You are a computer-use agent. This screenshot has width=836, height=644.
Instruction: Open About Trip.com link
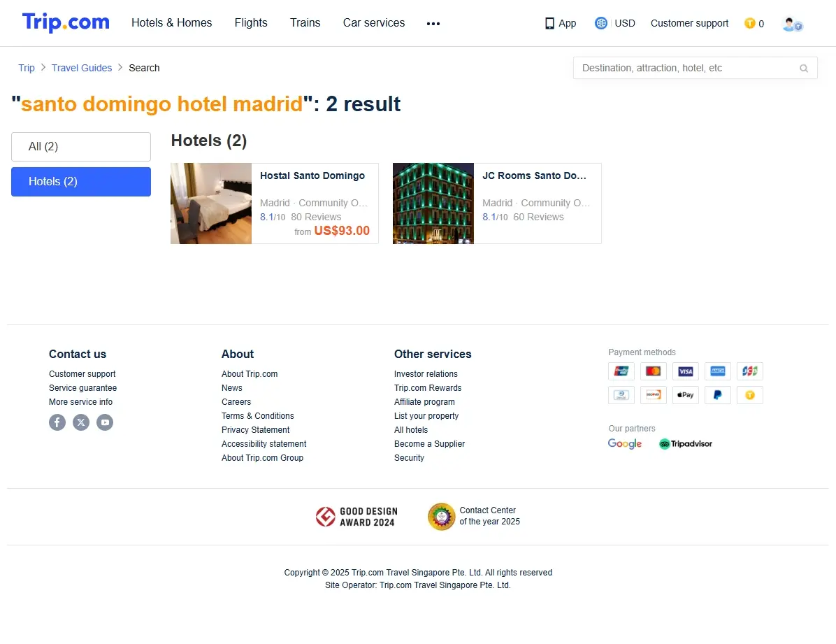coord(250,374)
